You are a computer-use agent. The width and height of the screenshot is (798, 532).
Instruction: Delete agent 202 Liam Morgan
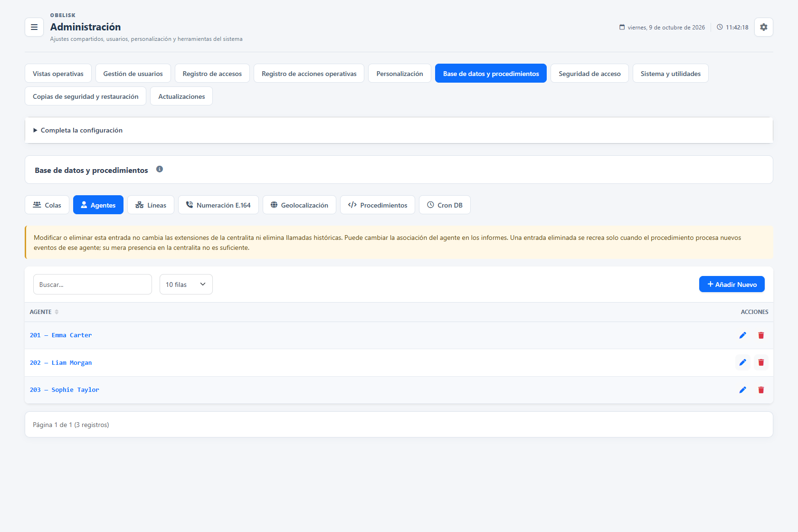tap(761, 362)
